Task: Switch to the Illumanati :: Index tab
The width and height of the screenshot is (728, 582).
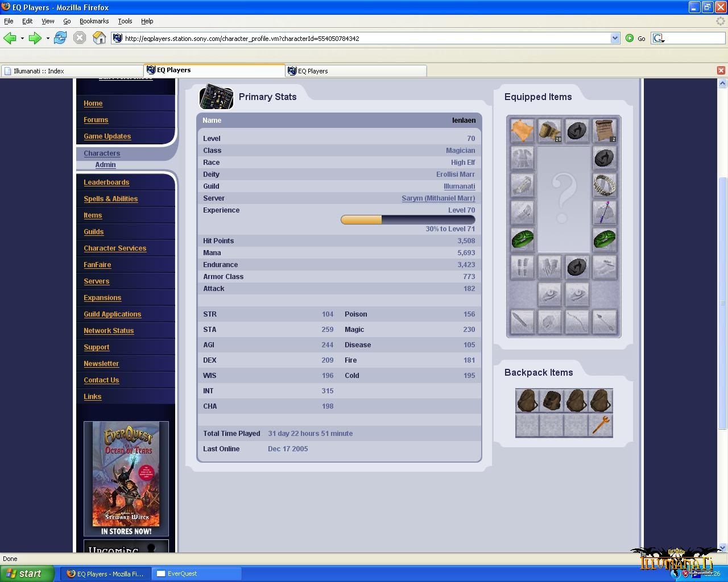Action: tap(71, 71)
